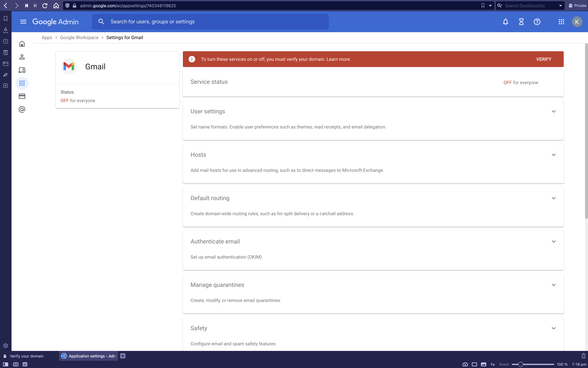Click the Google Workspace breadcrumb link
This screenshot has width=588, height=368.
(x=79, y=37)
